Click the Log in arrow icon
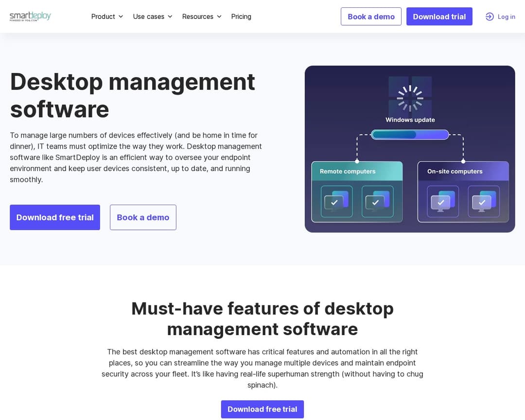525x420 pixels. click(x=490, y=16)
